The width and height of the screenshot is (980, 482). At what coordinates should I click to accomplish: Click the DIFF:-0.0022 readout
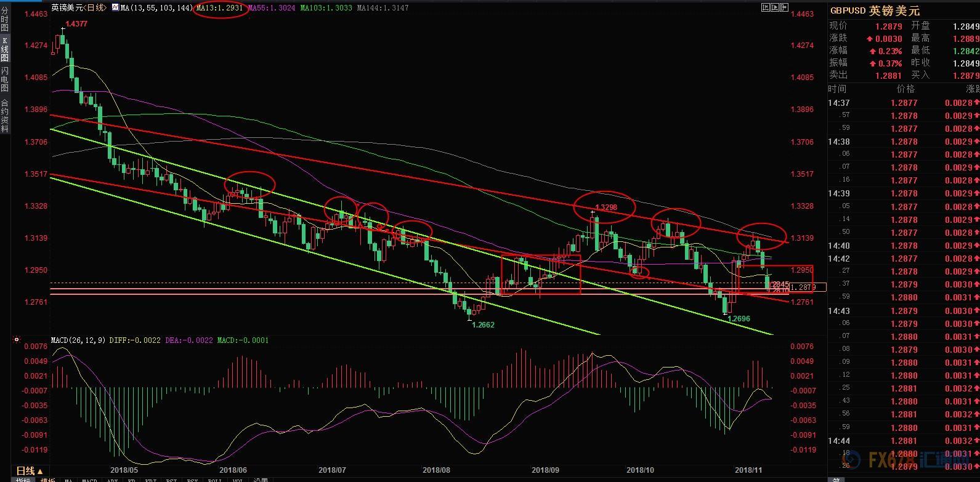click(x=136, y=340)
